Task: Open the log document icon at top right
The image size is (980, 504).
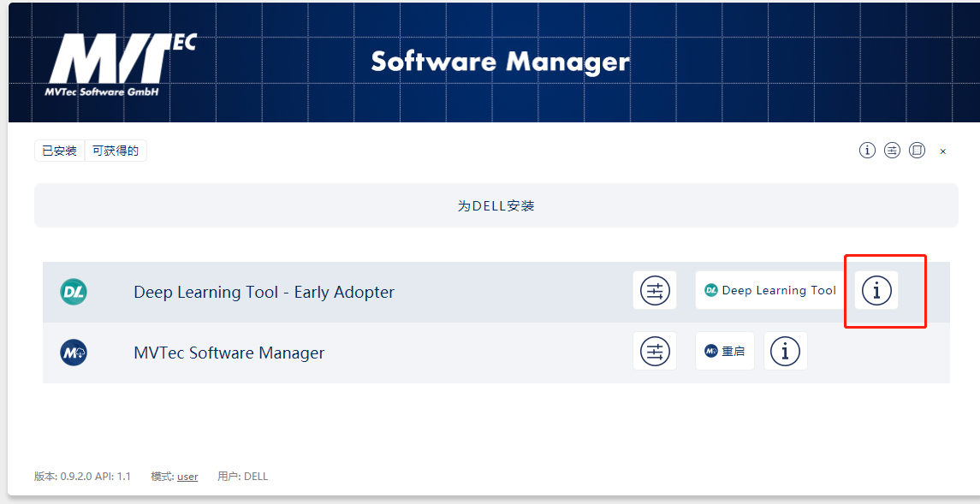Action: point(917,150)
